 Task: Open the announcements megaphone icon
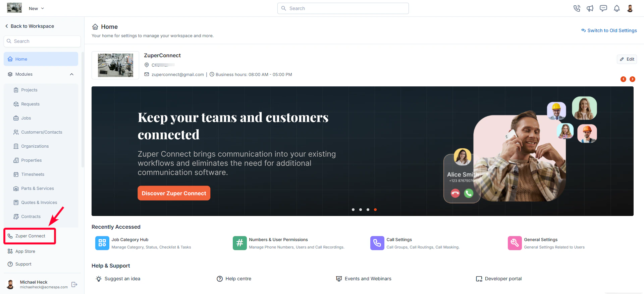[x=590, y=8]
